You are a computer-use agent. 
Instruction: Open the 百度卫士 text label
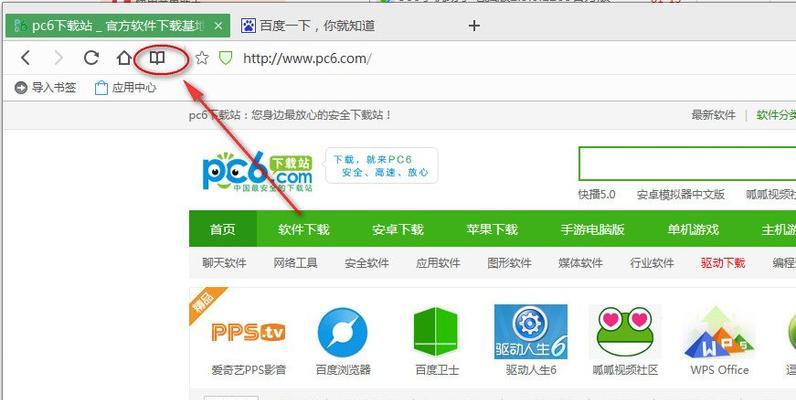click(x=437, y=370)
